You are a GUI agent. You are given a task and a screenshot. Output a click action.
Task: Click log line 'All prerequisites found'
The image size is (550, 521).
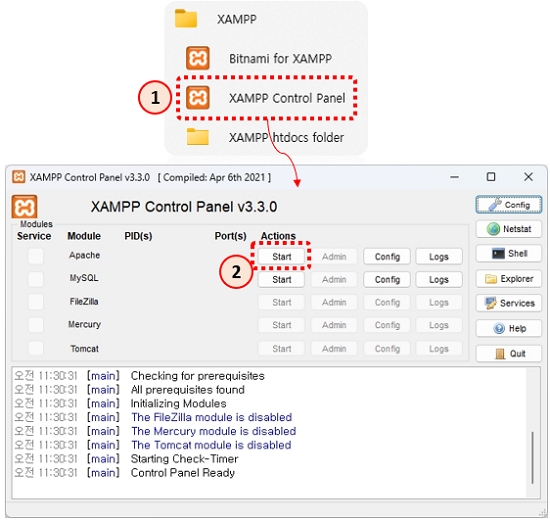click(x=188, y=389)
